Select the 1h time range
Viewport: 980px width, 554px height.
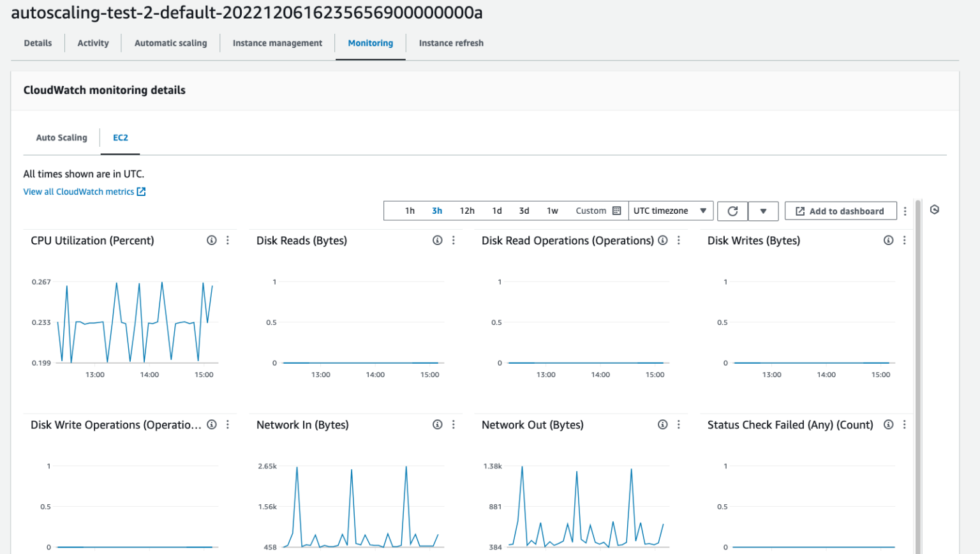click(410, 211)
